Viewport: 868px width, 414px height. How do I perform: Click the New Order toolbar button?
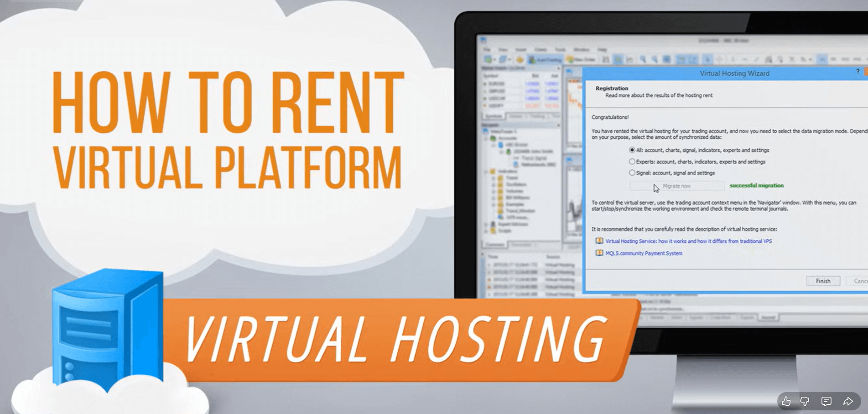(x=581, y=59)
